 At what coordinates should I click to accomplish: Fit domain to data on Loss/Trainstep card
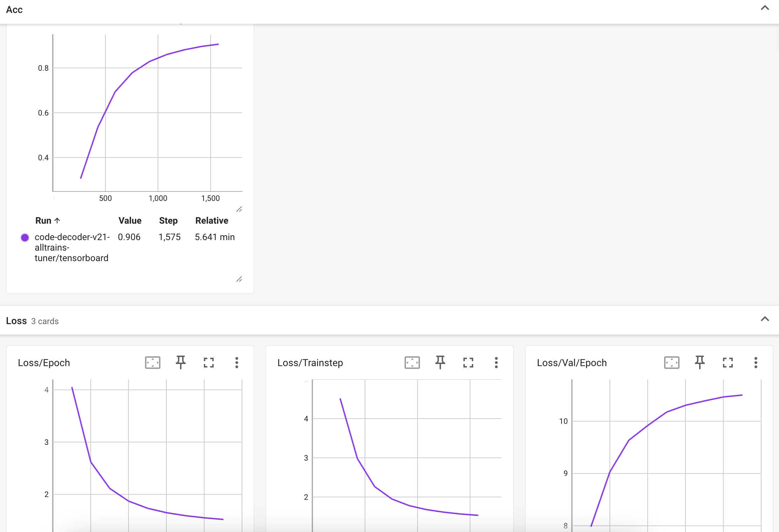point(412,363)
